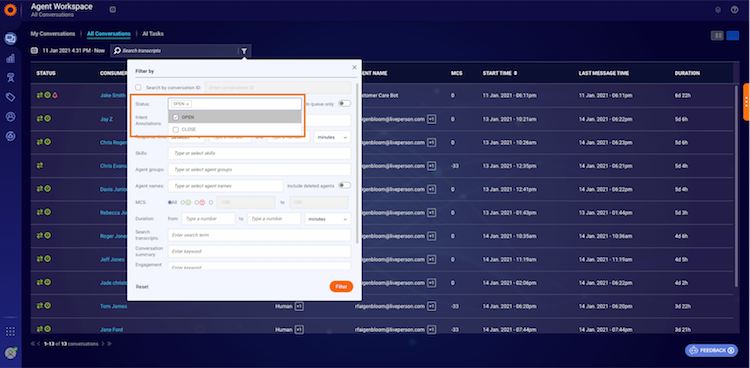750x368 pixels.
Task: Open the Agent groups selector field
Action: [259, 169]
